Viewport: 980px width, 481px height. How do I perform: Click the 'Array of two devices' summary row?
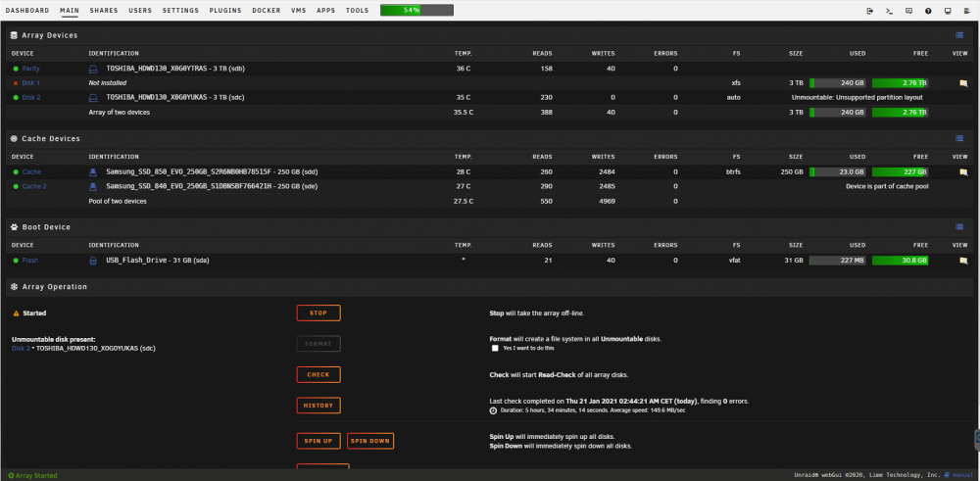click(490, 113)
